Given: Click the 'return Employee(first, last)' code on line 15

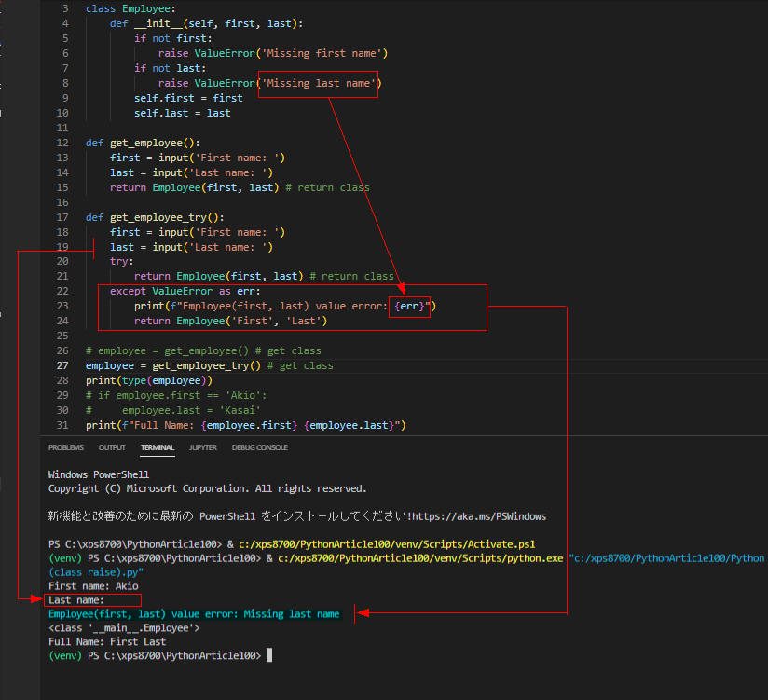Looking at the screenshot, I should point(195,187).
